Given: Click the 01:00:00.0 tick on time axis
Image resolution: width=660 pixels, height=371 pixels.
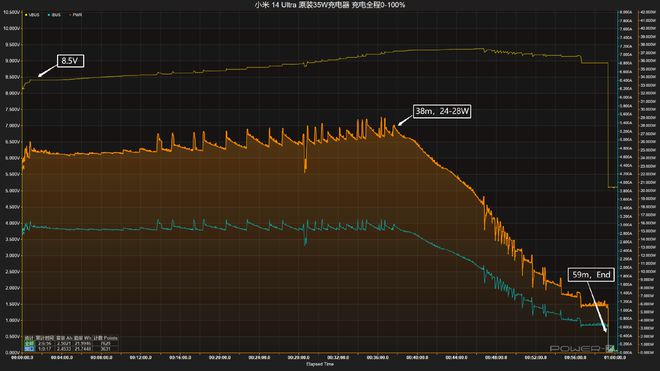Looking at the screenshot, I should tap(614, 358).
